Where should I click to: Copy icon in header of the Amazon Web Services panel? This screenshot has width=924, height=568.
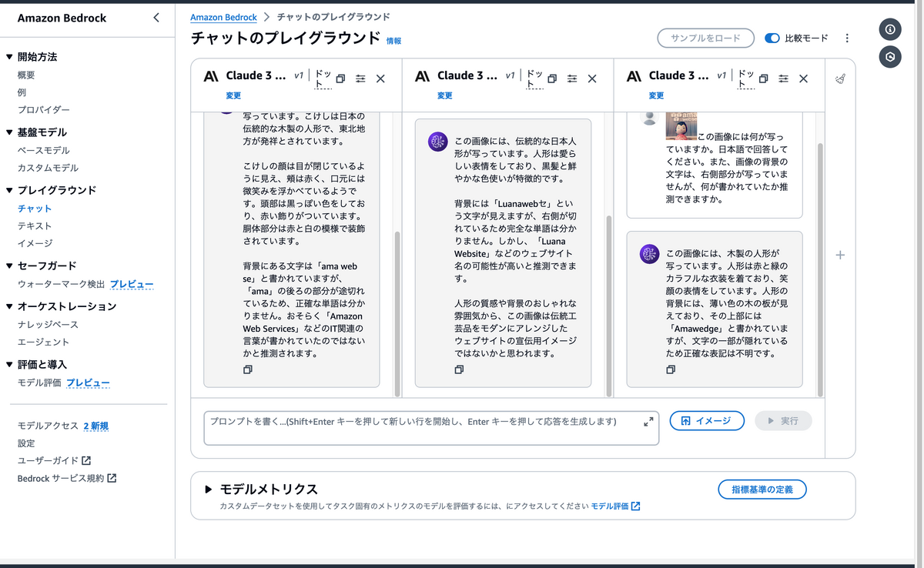(340, 79)
